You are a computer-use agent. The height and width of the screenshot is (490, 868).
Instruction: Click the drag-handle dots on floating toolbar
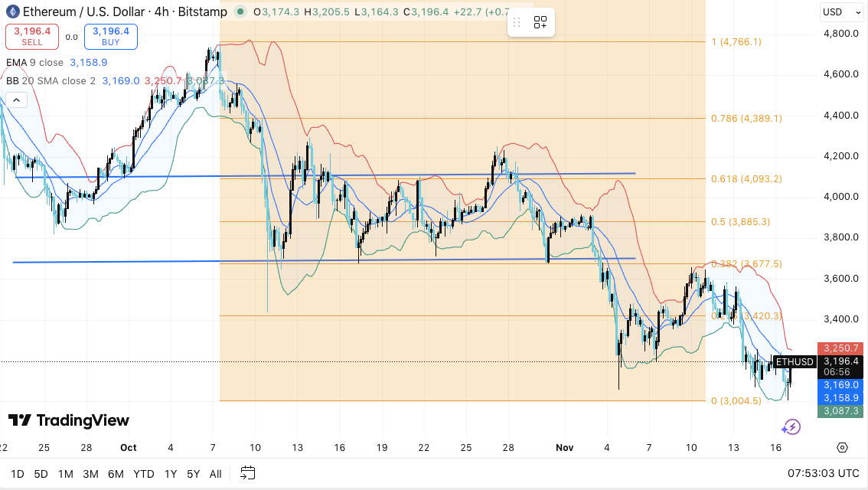click(518, 22)
